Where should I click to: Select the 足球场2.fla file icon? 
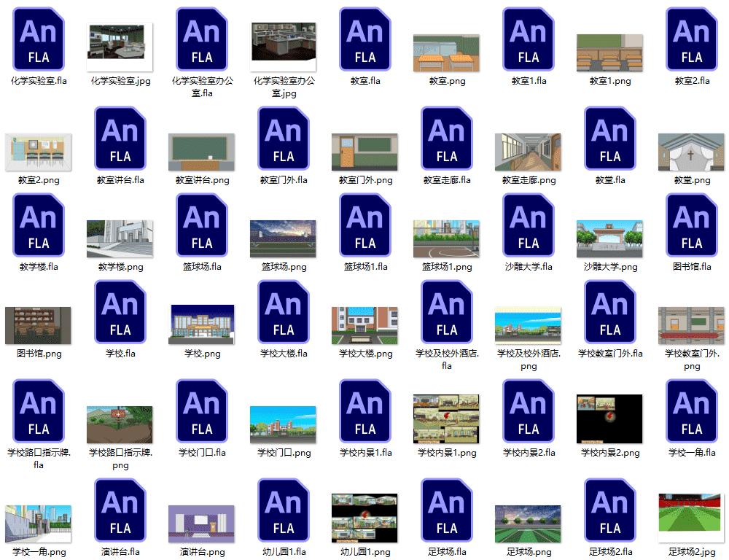610,510
